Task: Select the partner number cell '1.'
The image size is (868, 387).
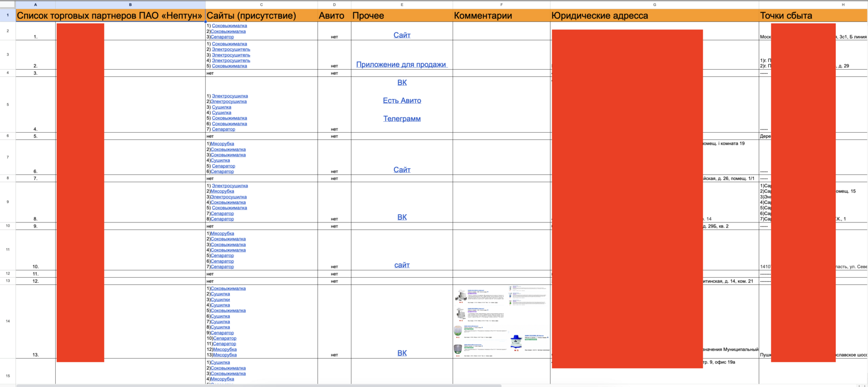Action: (35, 31)
